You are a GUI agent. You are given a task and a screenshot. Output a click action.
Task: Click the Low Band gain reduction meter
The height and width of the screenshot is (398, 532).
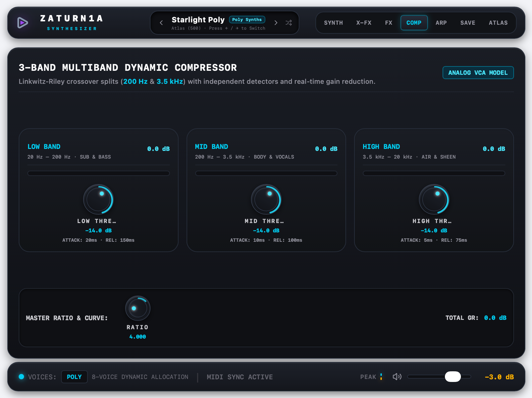(98, 173)
